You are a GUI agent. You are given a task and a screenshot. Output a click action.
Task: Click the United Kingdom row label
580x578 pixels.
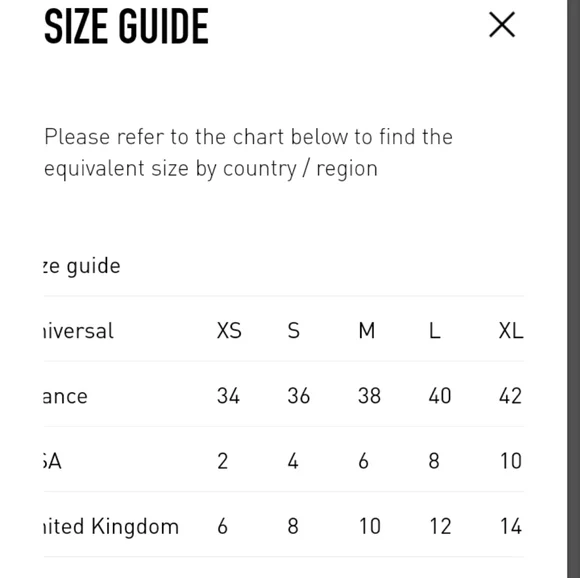coord(111,526)
